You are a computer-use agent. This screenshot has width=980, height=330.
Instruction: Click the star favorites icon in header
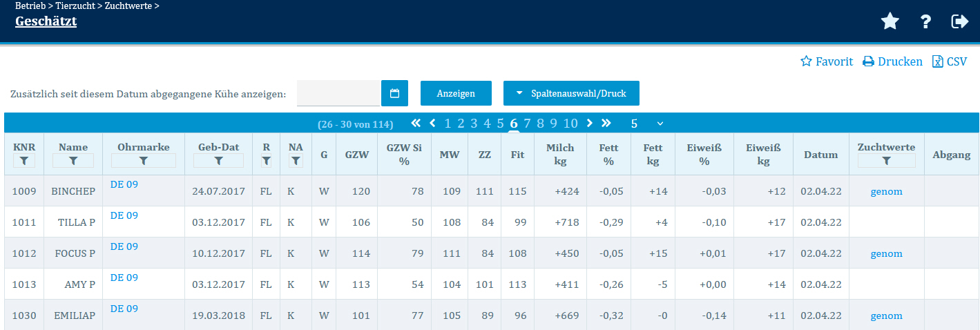point(890,22)
